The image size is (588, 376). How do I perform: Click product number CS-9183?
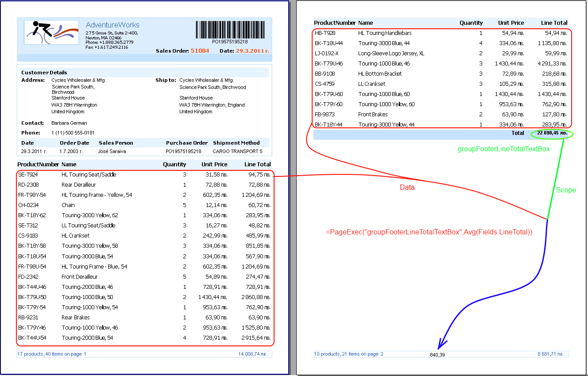pos(28,236)
